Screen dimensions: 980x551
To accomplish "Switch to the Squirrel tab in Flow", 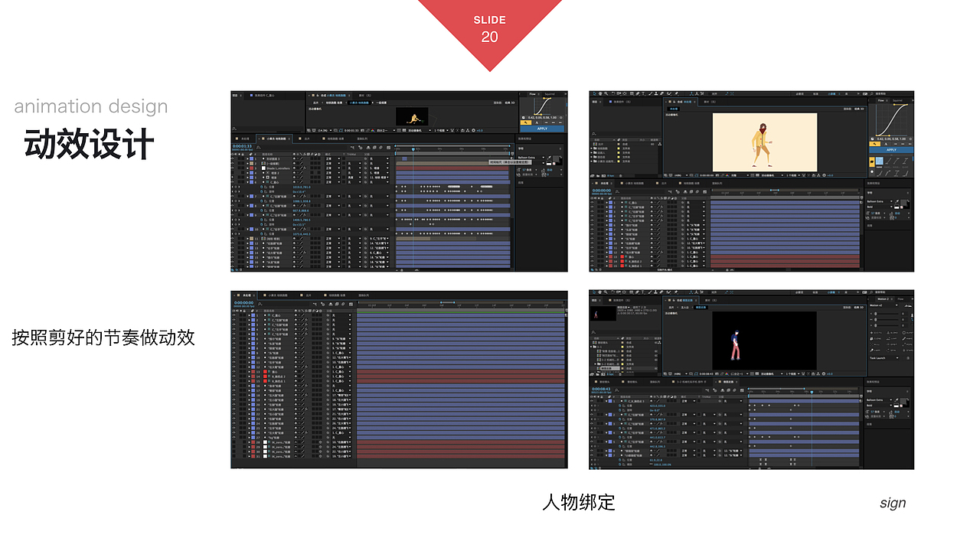I will [897, 99].
